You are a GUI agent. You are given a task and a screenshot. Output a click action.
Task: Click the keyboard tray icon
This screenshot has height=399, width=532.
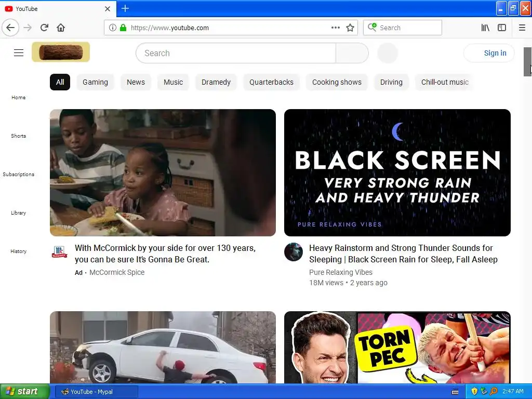[455, 392]
